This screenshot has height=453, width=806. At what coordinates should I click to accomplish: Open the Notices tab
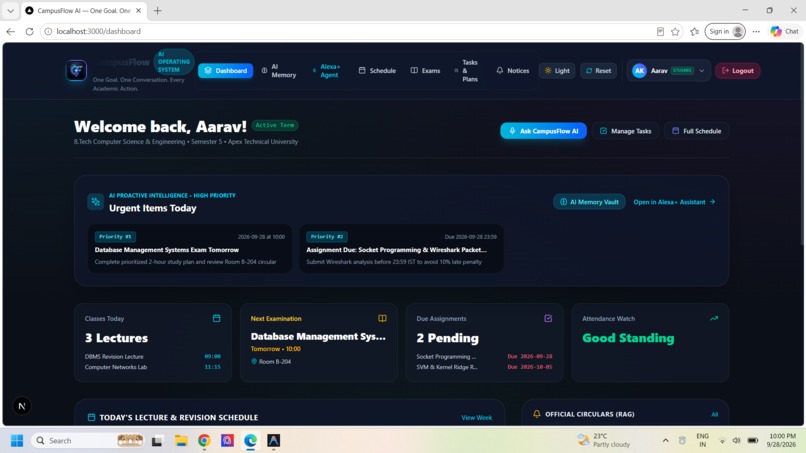[x=512, y=70]
